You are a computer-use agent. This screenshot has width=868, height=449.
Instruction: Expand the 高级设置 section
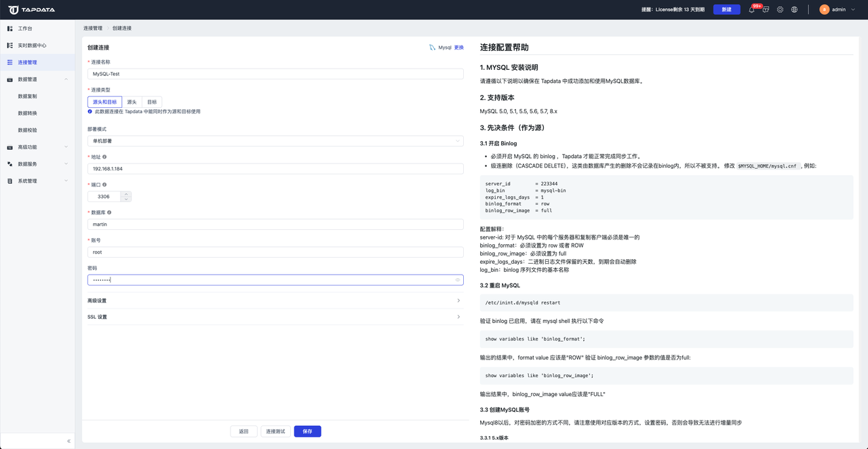(275, 300)
